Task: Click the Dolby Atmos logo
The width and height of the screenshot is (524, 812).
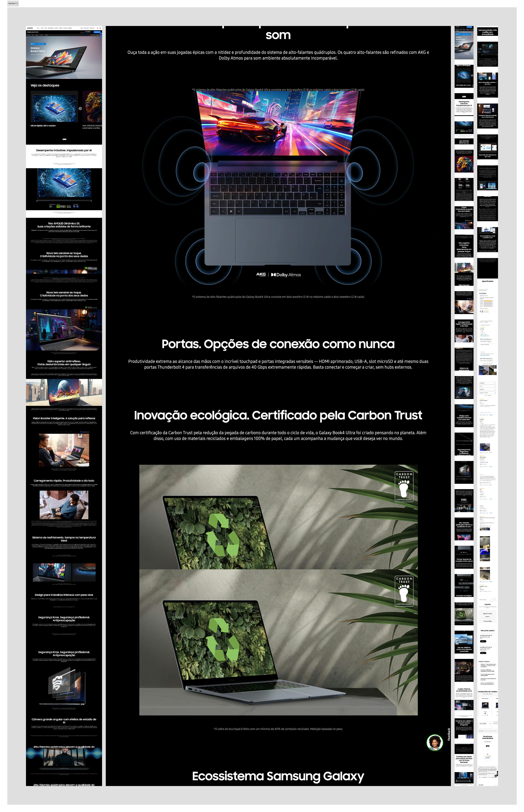Action: point(286,274)
